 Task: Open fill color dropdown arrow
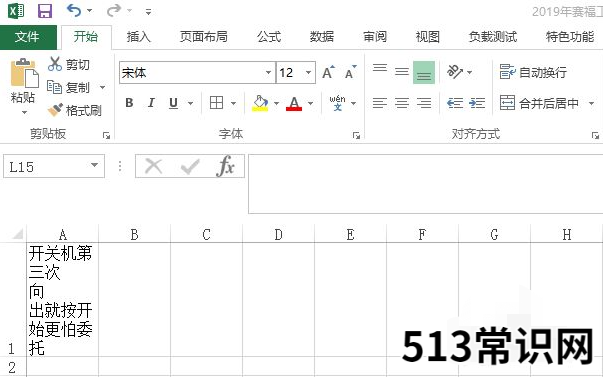point(276,103)
